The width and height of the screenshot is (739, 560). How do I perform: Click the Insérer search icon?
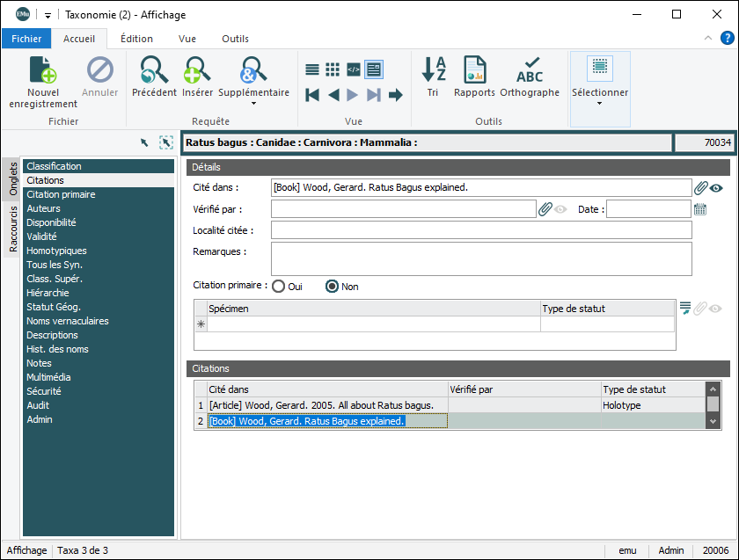[197, 70]
